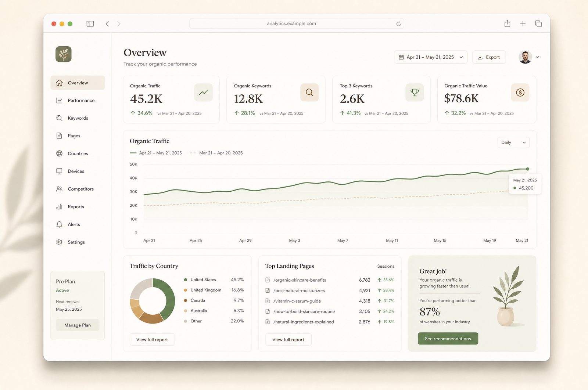Click the Australia 6.3% row
This screenshot has width=588, height=390.
tap(214, 311)
